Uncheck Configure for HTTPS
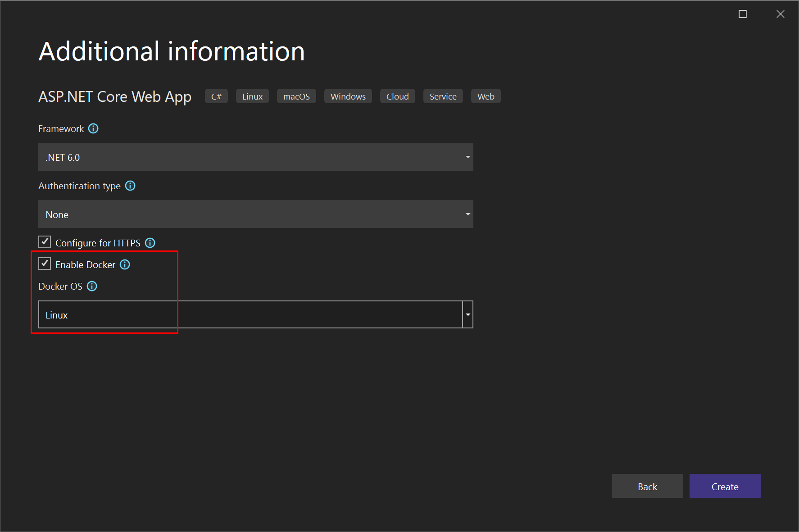 click(44, 242)
